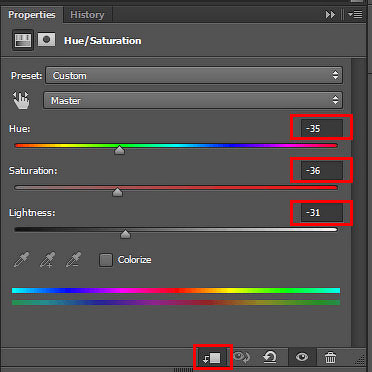This screenshot has width=372, height=372.
Task: Open the Master channel dropdown
Action: [193, 100]
